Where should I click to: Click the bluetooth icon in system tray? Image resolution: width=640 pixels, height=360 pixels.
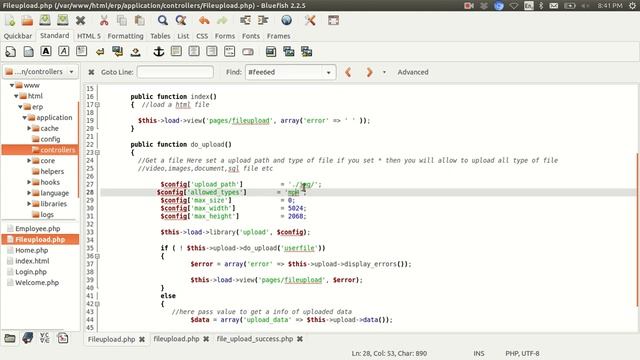[541, 6]
